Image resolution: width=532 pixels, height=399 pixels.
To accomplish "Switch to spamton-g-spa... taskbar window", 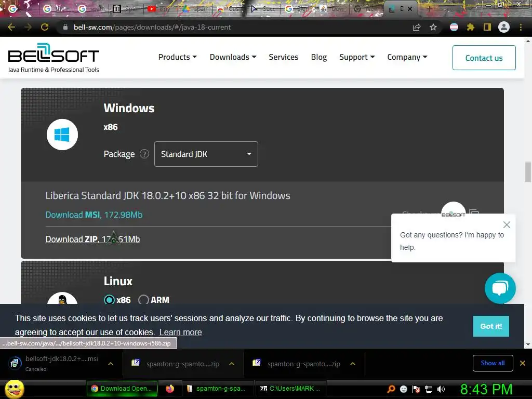I will [x=217, y=389].
